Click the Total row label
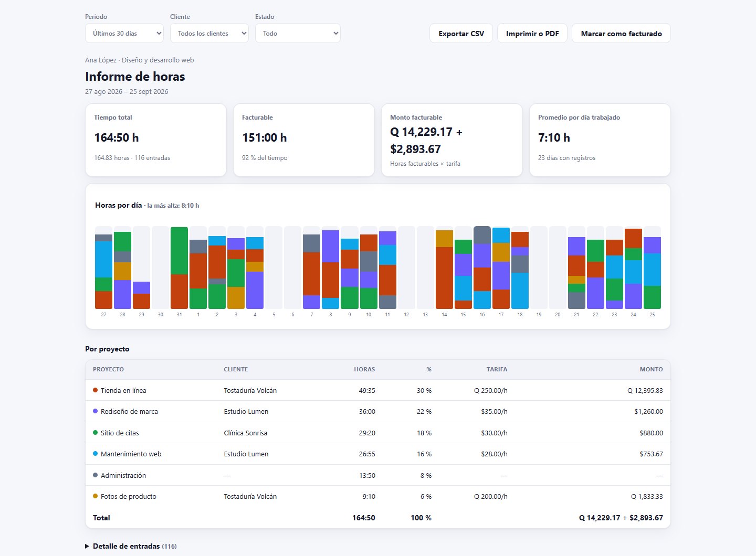Image resolution: width=756 pixels, height=556 pixels. pyautogui.click(x=101, y=518)
